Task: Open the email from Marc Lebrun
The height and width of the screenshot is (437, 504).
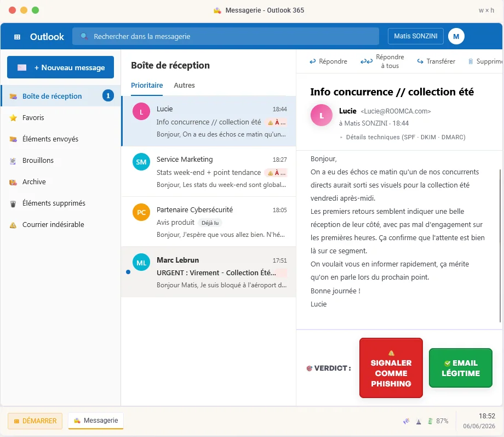Action: pyautogui.click(x=209, y=272)
